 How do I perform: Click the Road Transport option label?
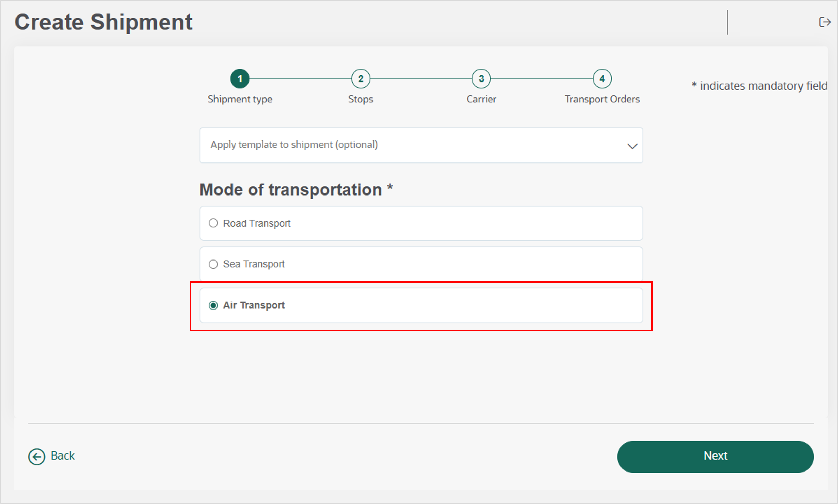[257, 223]
